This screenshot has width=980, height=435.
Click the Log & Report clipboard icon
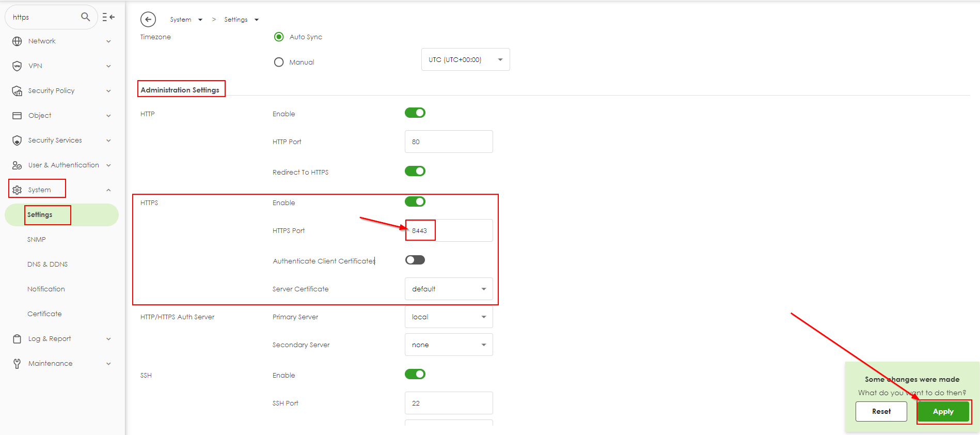click(x=17, y=339)
